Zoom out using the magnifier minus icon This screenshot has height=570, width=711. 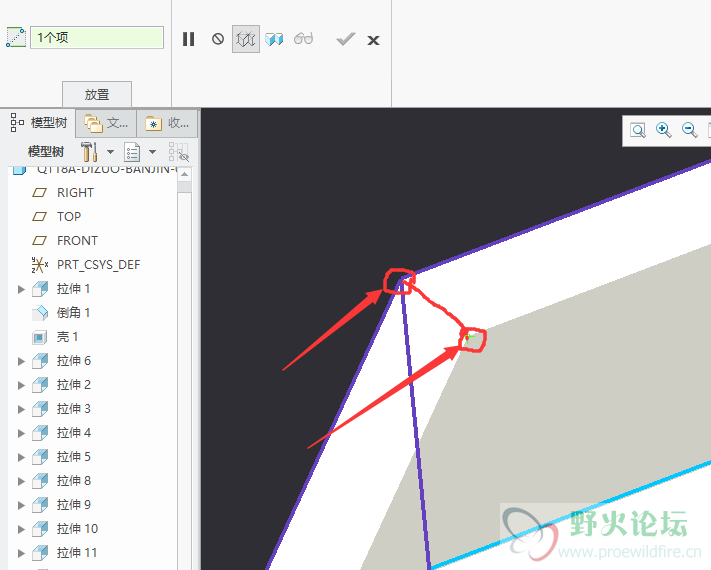click(x=690, y=130)
